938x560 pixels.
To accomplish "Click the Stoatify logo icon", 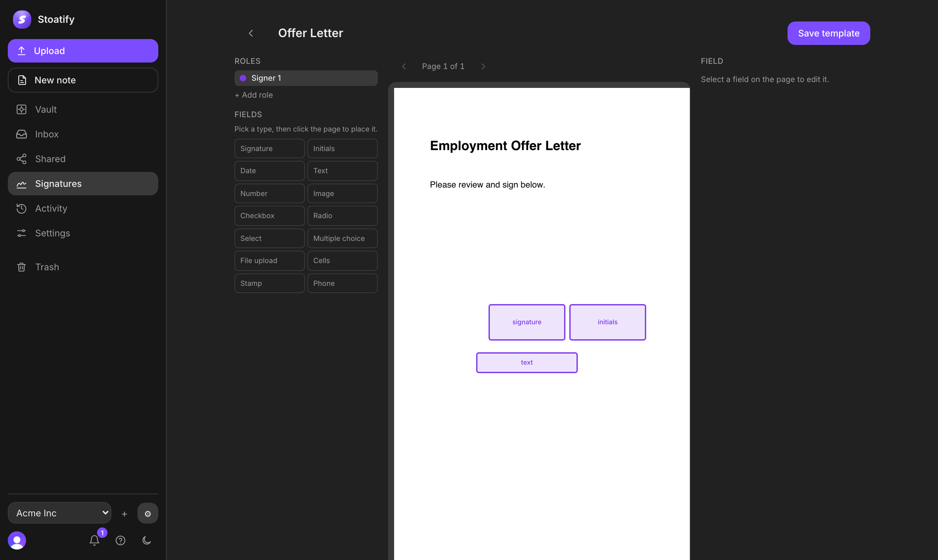I will (22, 19).
